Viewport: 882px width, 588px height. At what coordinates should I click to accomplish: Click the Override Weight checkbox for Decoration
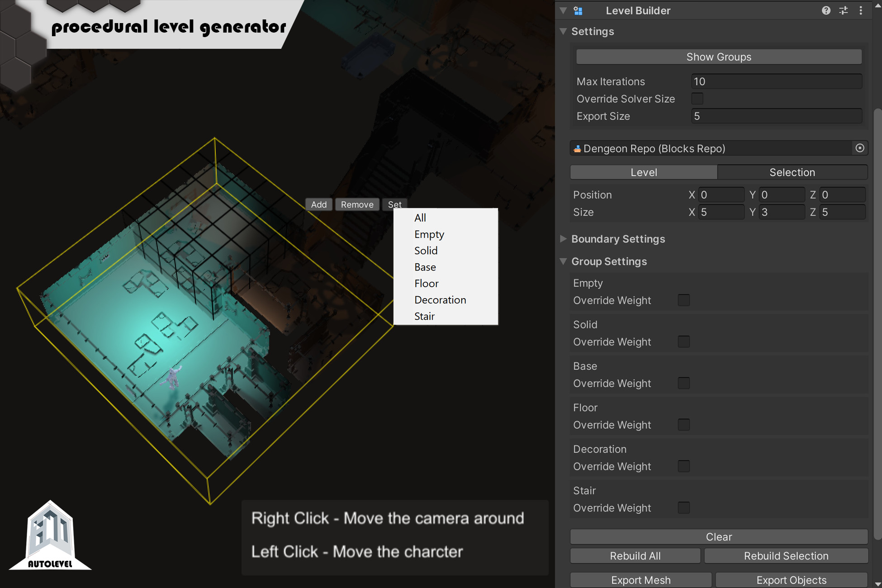tap(683, 466)
